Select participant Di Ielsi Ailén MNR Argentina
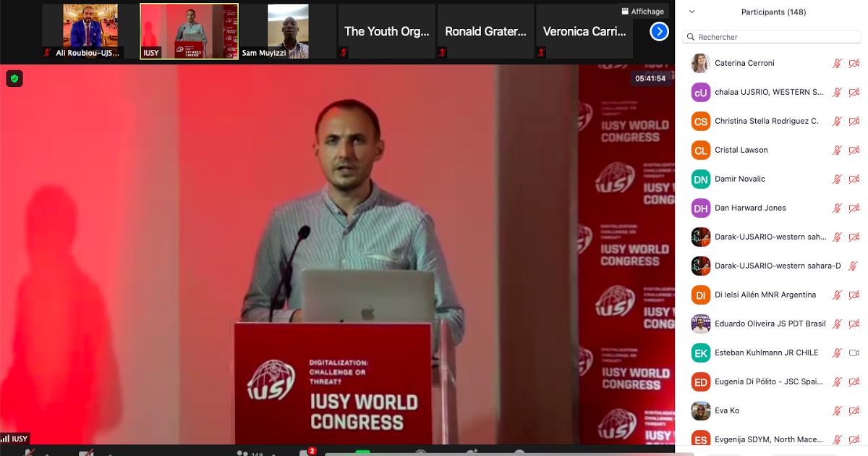Screen dimensions: 868x456 click(772, 295)
